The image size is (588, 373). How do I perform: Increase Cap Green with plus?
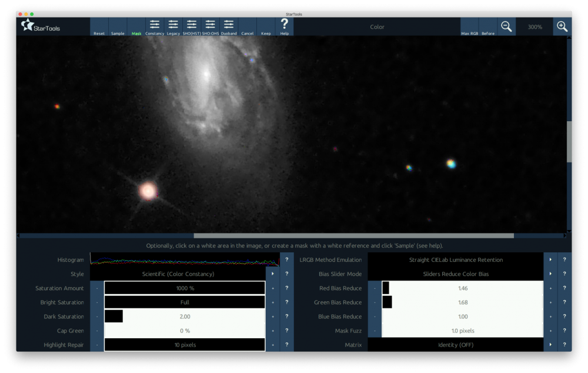[273, 331]
